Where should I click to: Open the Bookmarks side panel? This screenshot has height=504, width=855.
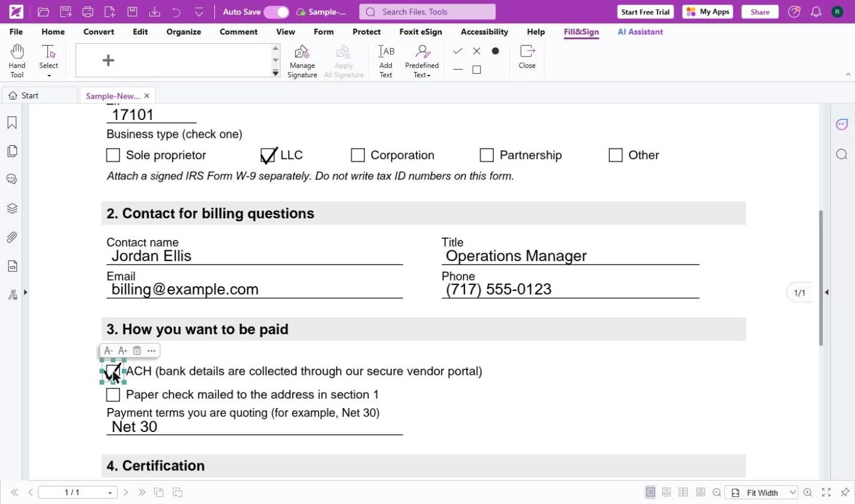(x=12, y=122)
